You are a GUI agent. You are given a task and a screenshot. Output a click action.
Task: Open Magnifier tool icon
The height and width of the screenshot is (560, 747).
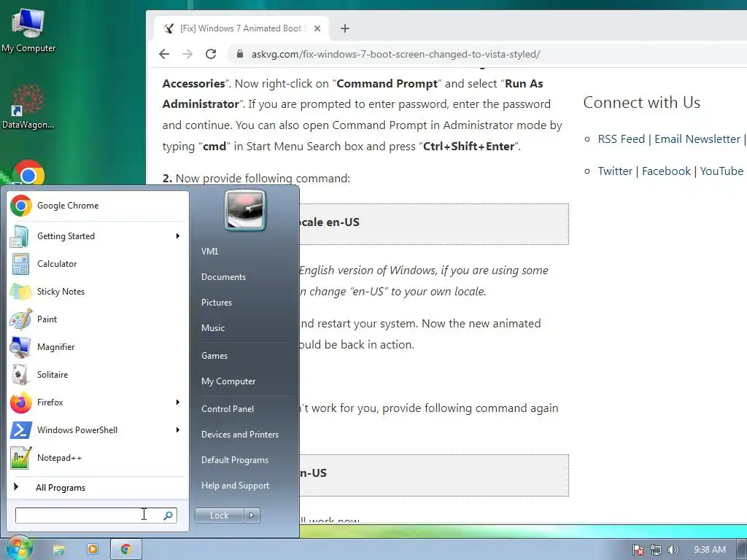[x=20, y=346]
